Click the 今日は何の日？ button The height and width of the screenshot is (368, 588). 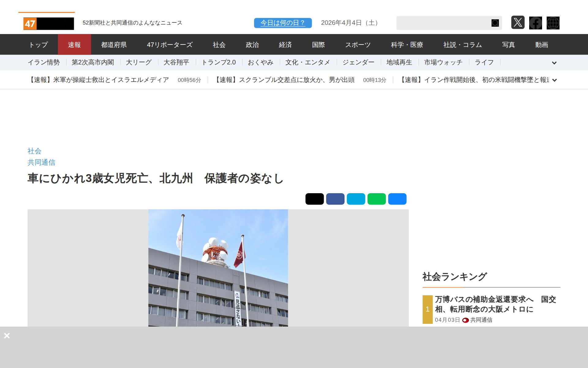click(283, 23)
